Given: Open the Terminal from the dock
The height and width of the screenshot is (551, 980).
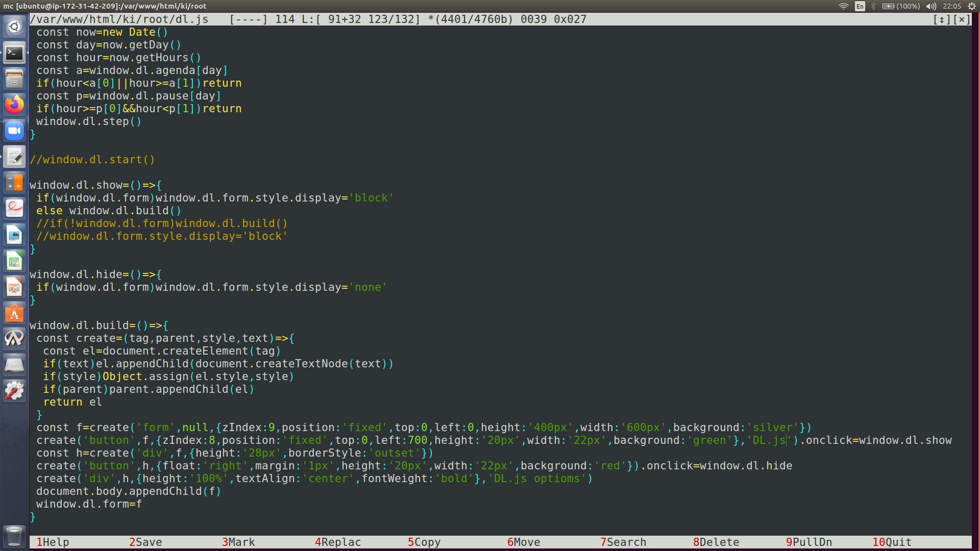Looking at the screenshot, I should coord(14,53).
